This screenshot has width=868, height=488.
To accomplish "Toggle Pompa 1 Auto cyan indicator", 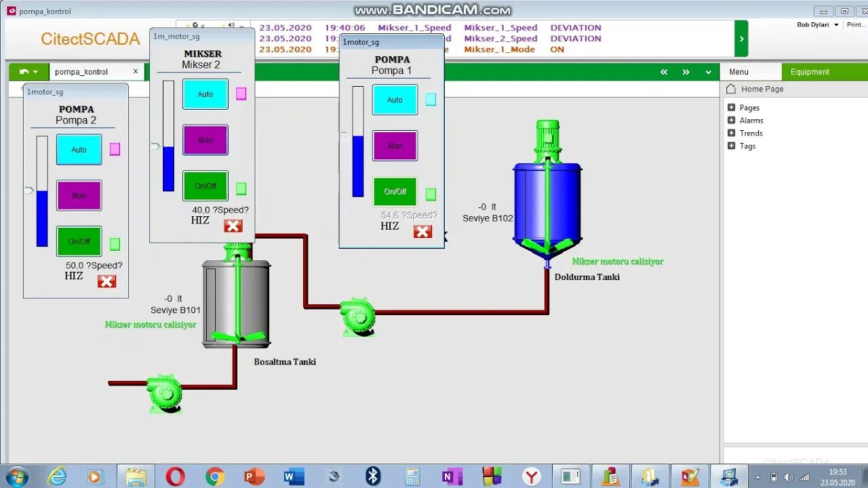I will coord(431,99).
